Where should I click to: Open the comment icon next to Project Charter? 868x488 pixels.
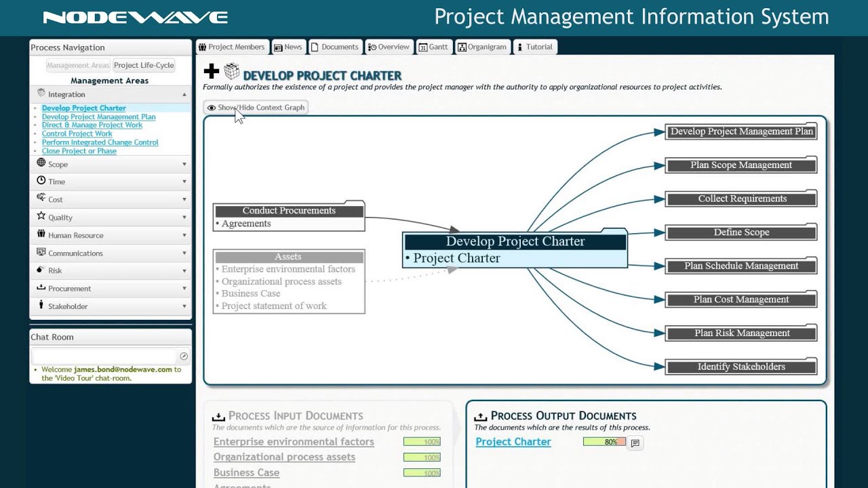[635, 443]
